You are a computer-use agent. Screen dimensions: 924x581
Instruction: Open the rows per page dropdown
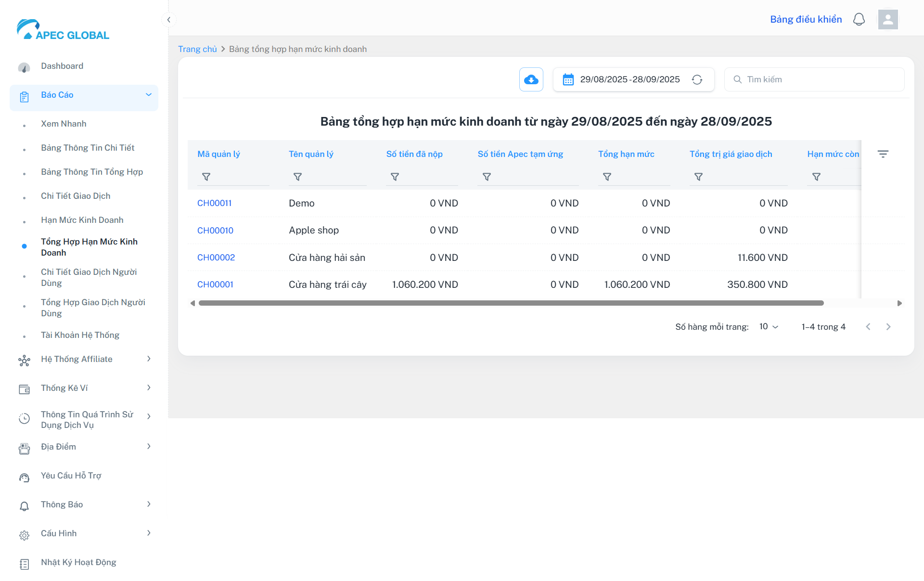tap(769, 327)
